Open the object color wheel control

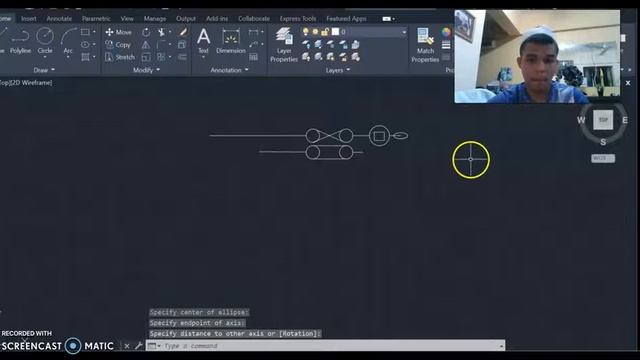coord(446,32)
